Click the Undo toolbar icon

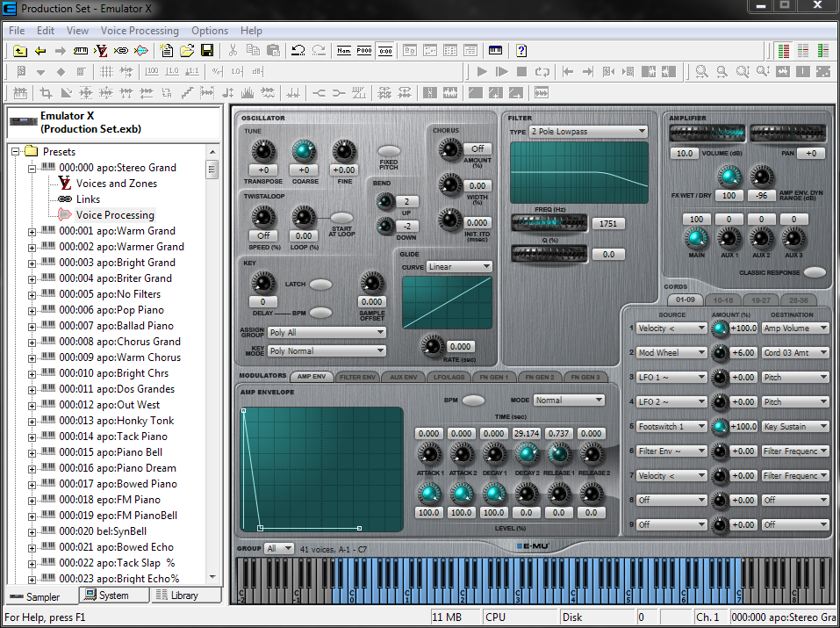[298, 51]
